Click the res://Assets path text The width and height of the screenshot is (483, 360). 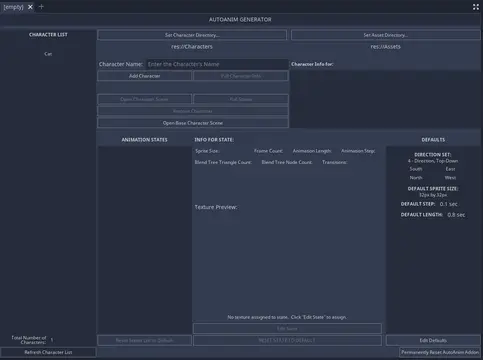[x=385, y=47]
